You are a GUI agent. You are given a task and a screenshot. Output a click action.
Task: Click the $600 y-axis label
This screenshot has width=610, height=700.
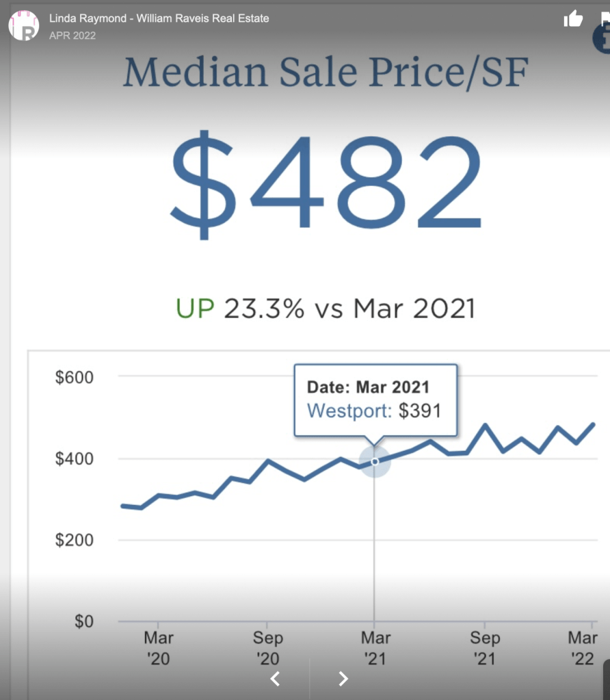(75, 376)
